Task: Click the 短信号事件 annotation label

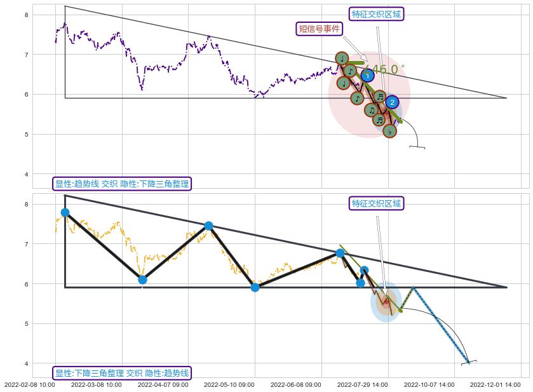Action: coord(320,29)
